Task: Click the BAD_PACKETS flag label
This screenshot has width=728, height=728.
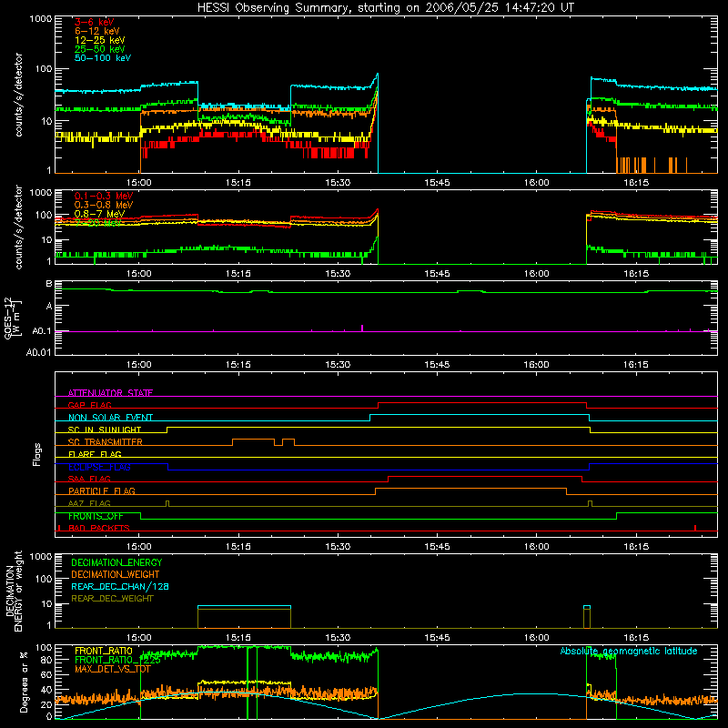Action: pos(99,528)
